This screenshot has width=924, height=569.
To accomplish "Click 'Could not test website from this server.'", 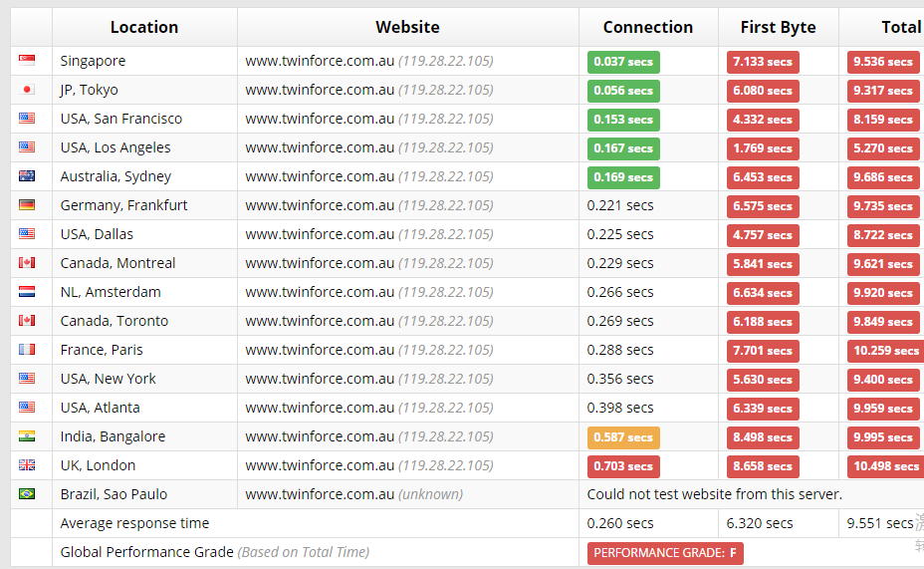I will [714, 494].
